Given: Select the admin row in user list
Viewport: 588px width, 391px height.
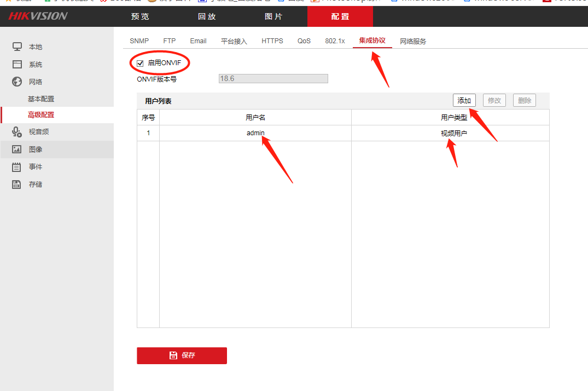Looking at the screenshot, I should pyautogui.click(x=255, y=133).
